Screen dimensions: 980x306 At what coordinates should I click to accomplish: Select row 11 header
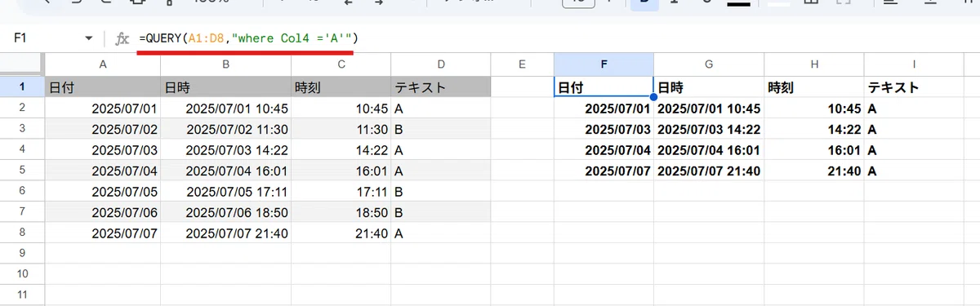22,295
